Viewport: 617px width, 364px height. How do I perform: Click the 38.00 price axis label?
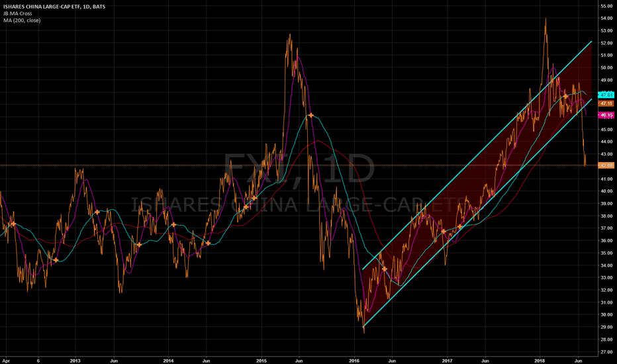point(606,216)
